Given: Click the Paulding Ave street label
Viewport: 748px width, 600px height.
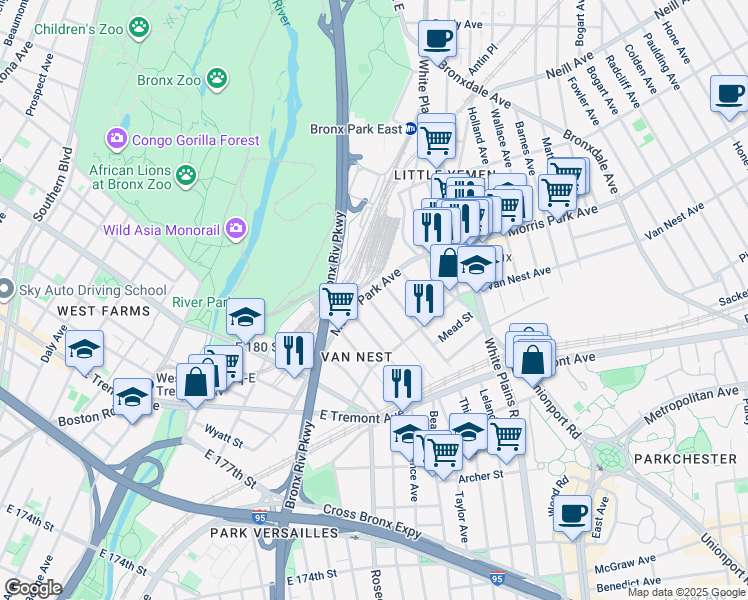Looking at the screenshot, I should [x=661, y=61].
